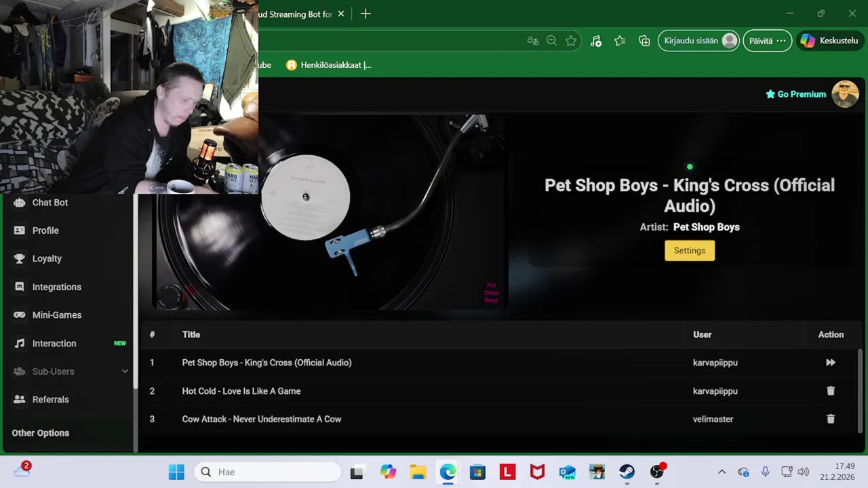
Task: Open Microsoft Store from taskbar
Action: tap(477, 472)
